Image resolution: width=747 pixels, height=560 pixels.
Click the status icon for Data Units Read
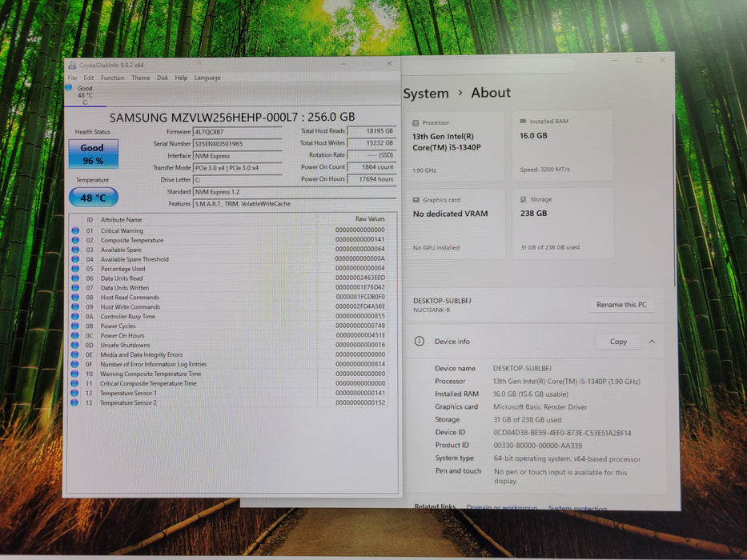coord(75,278)
